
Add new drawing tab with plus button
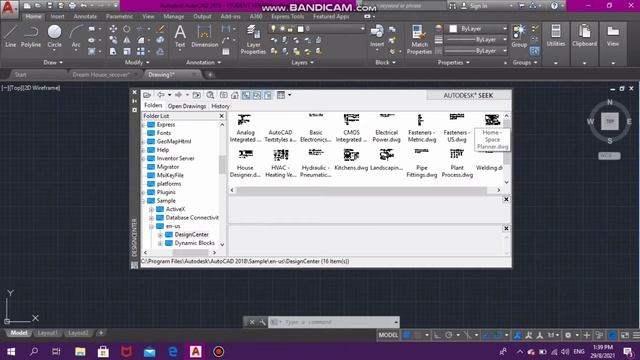coord(210,75)
